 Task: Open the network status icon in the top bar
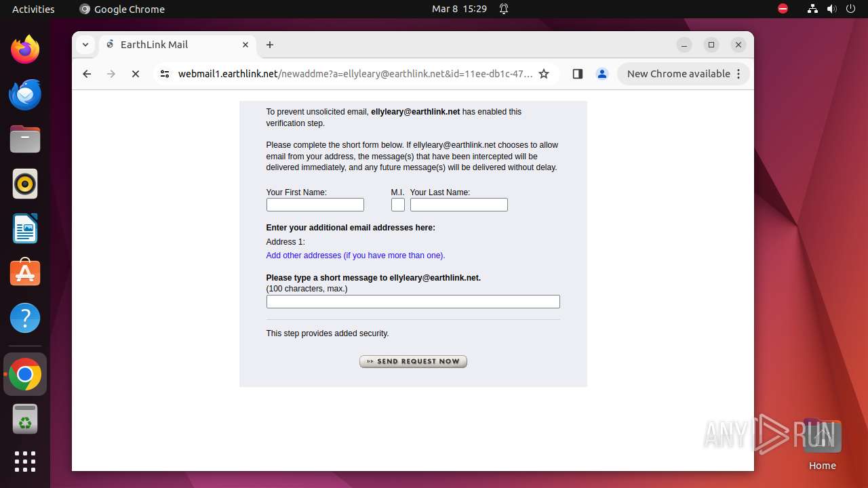[812, 9]
